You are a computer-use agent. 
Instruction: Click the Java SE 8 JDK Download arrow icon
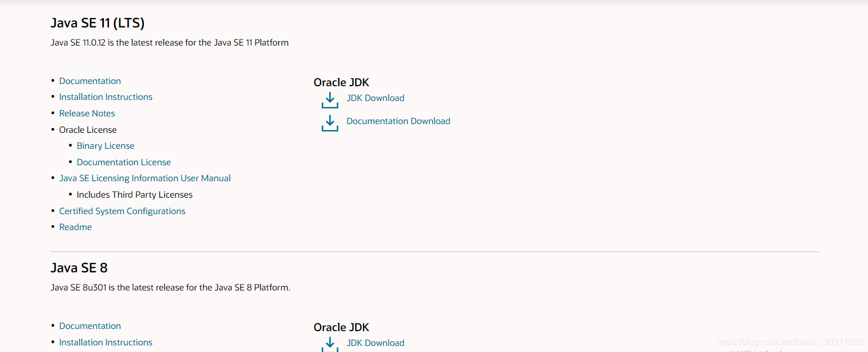pos(330,344)
